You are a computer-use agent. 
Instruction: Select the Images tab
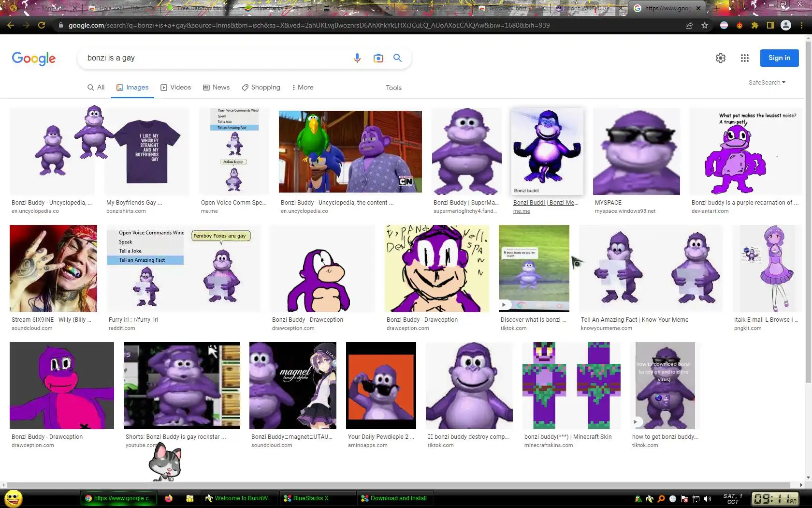(132, 88)
